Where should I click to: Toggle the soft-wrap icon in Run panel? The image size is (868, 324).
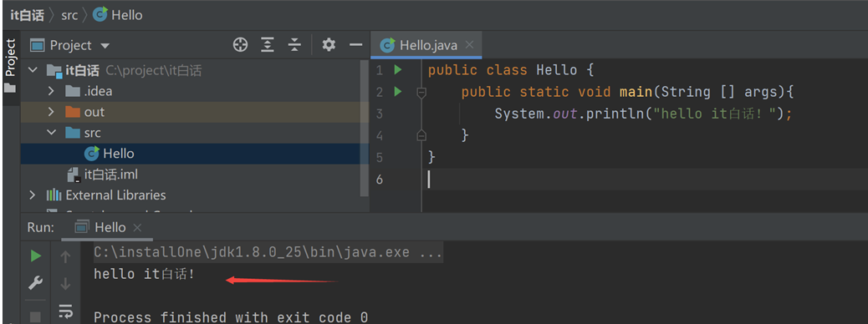[x=65, y=311]
